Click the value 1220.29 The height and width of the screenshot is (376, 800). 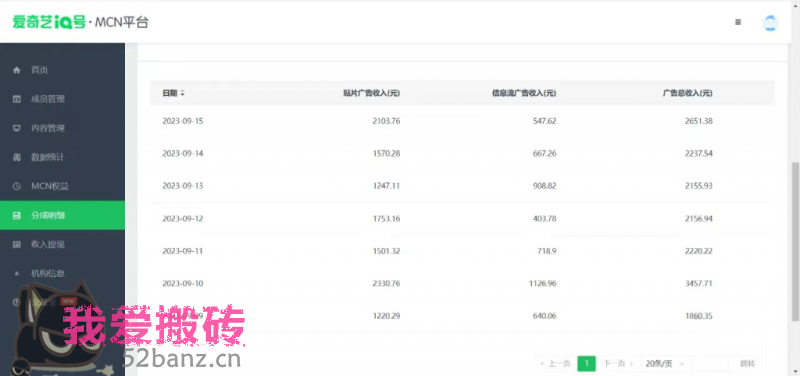point(386,316)
